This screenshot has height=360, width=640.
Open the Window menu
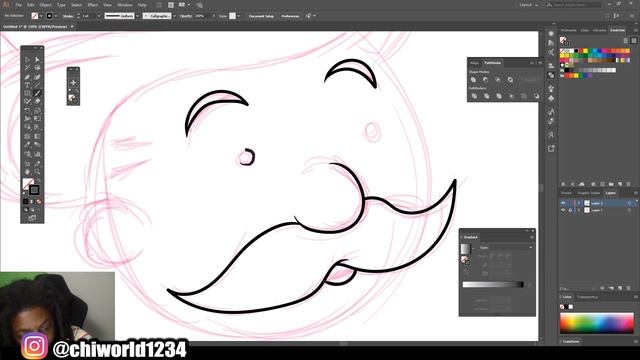tap(125, 5)
